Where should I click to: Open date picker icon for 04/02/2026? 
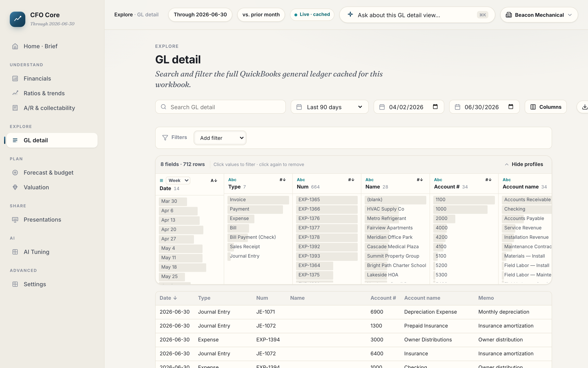point(435,107)
